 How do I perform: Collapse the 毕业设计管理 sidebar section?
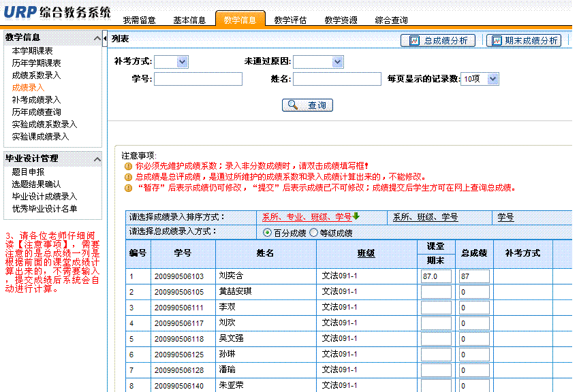point(96,159)
